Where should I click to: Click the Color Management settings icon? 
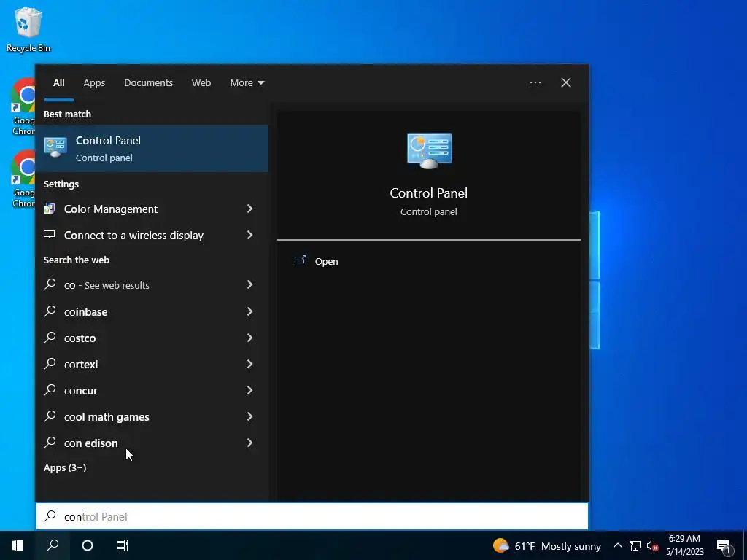[50, 209]
